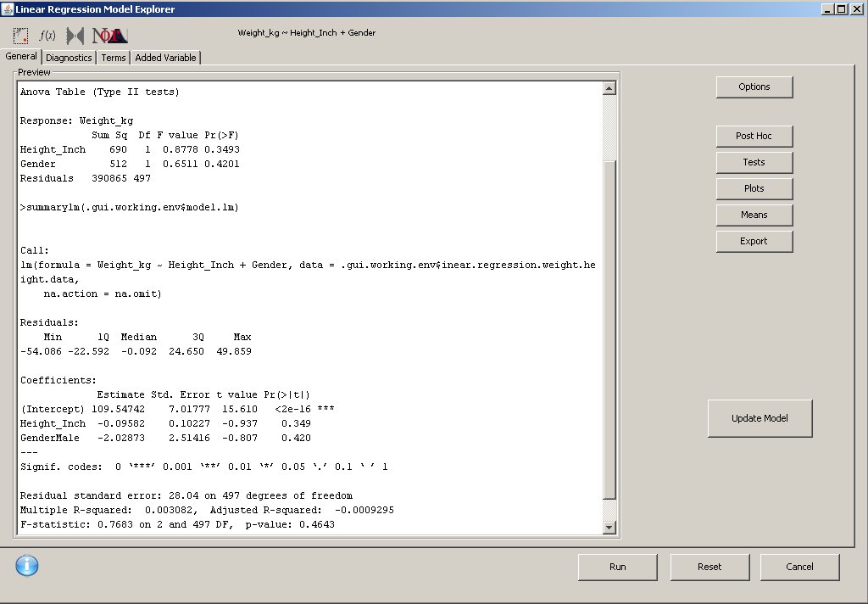This screenshot has width=868, height=604.
Task: Click the outlier scatter icon with red dot
Action: coord(20,36)
